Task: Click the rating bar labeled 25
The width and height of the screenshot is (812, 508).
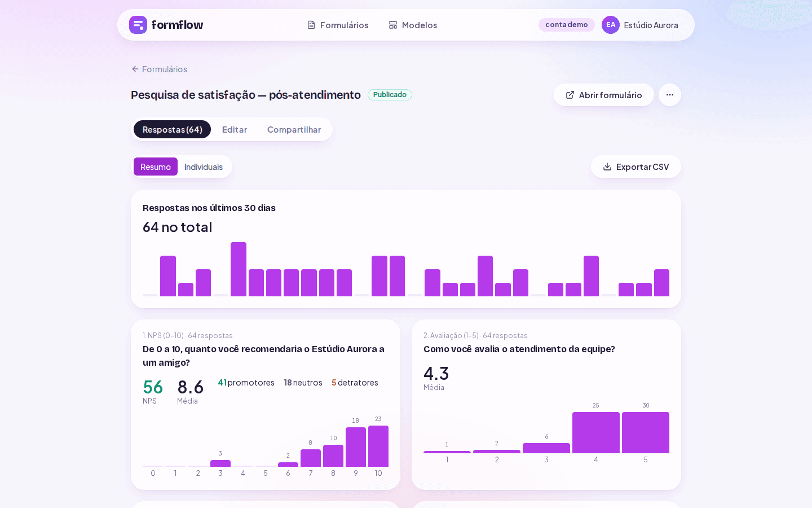Action: pos(596,432)
